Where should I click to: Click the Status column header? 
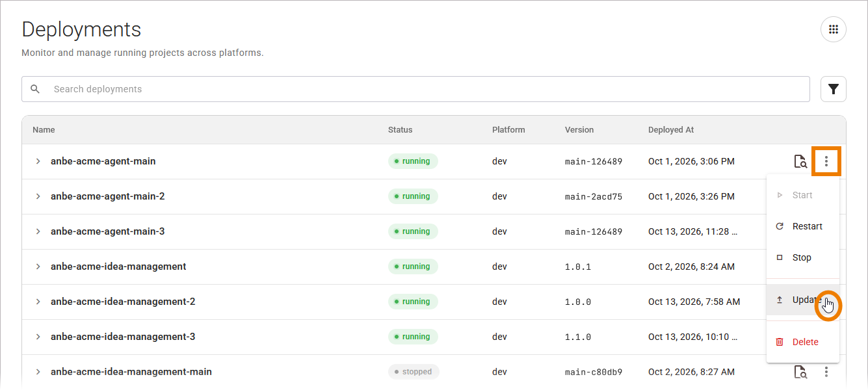point(401,130)
